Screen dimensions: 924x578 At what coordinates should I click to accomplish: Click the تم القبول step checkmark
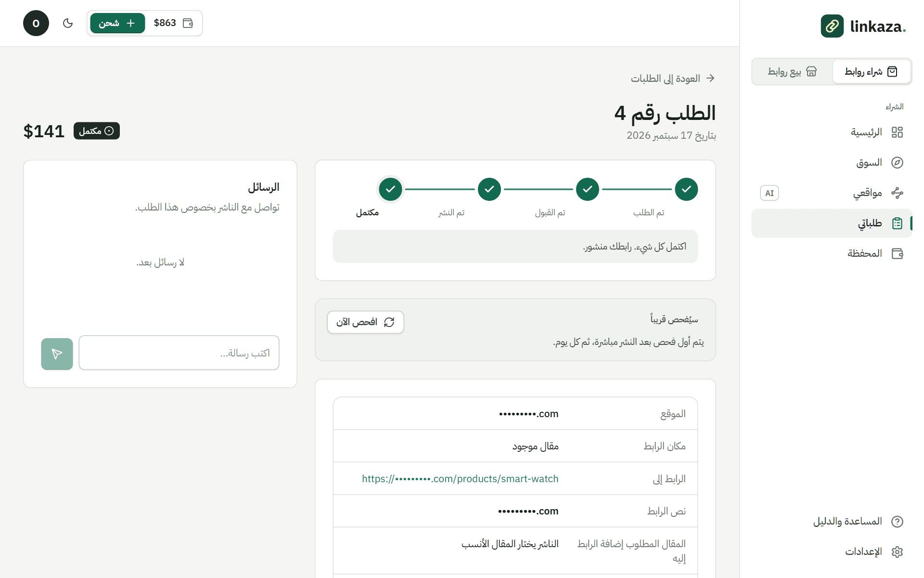[x=588, y=189]
